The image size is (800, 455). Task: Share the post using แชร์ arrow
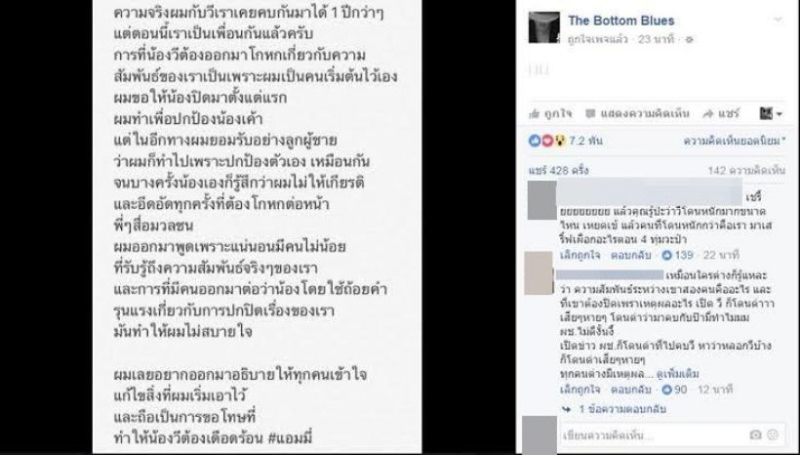(720, 113)
